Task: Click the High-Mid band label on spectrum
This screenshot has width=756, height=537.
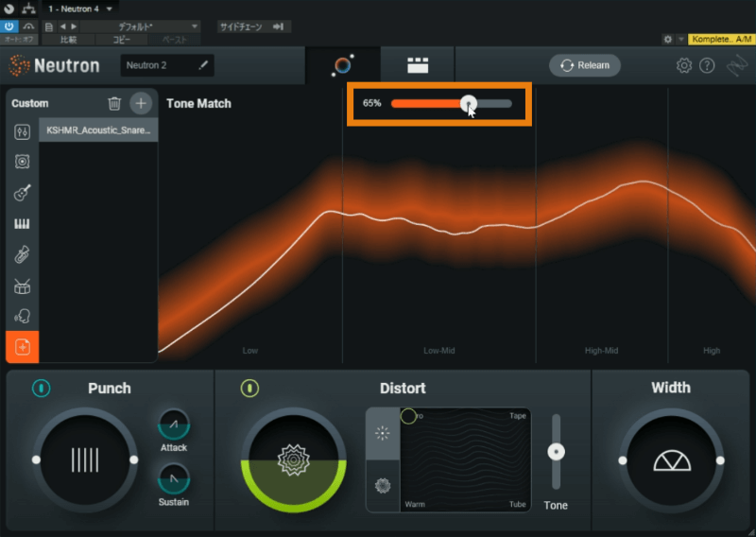Action: [x=601, y=351]
